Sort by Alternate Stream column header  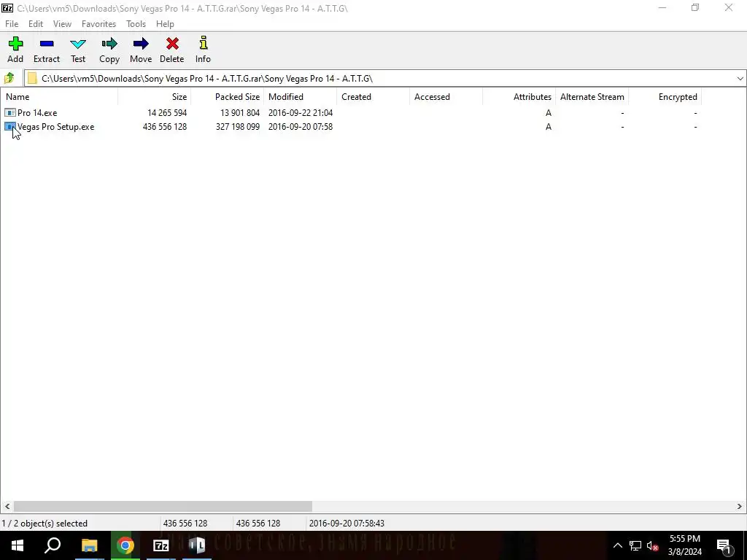[x=592, y=97]
